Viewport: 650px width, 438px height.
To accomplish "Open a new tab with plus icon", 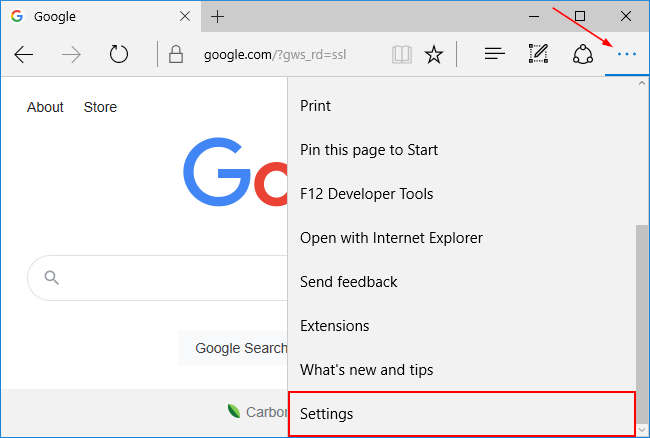I will pyautogui.click(x=217, y=17).
